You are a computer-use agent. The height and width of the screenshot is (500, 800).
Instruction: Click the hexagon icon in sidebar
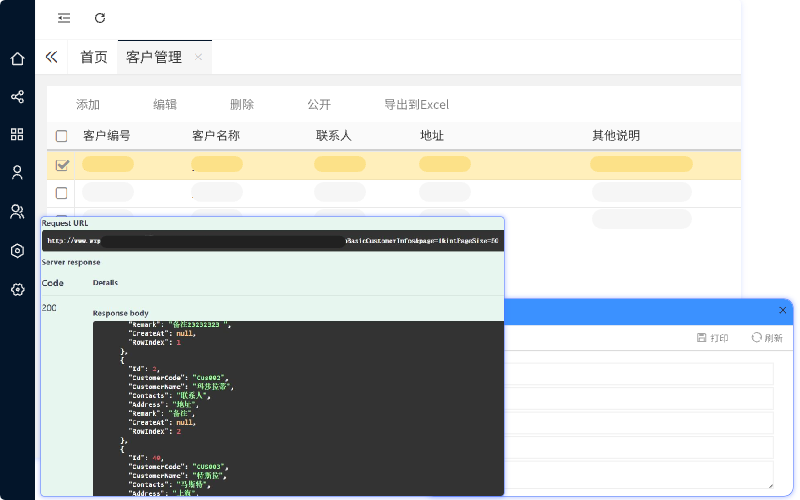[x=17, y=251]
